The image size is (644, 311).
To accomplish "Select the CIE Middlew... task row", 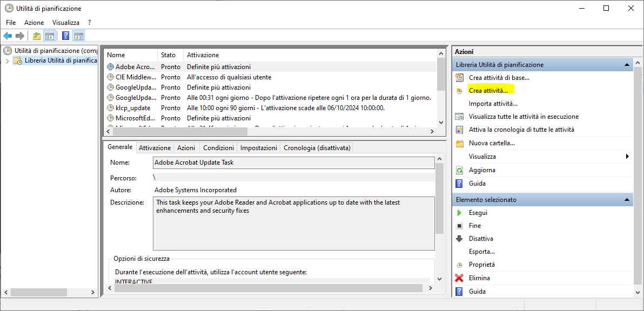I will pos(271,77).
